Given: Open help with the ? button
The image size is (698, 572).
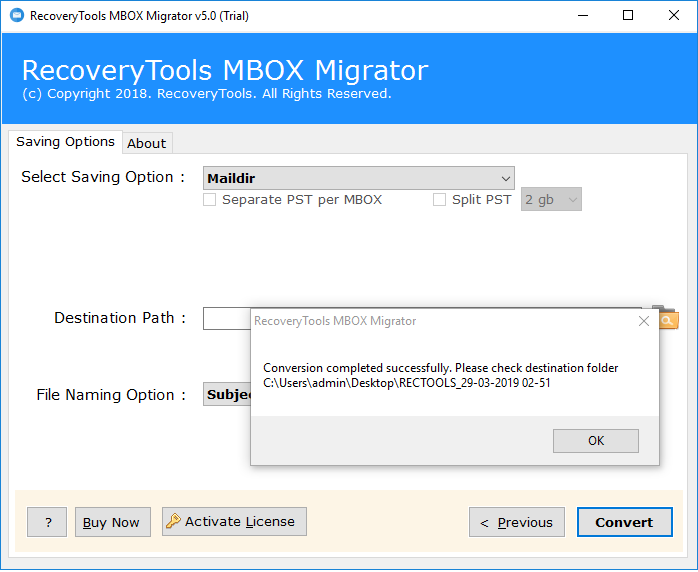Looking at the screenshot, I should tap(47, 522).
